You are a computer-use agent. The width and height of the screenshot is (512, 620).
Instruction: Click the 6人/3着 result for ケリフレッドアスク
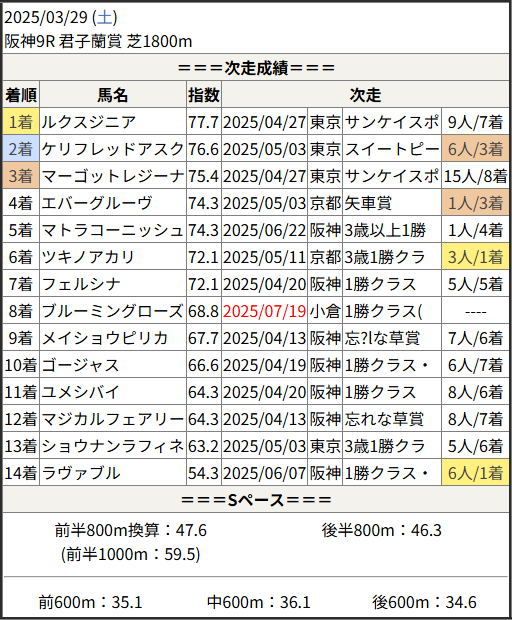tap(475, 149)
